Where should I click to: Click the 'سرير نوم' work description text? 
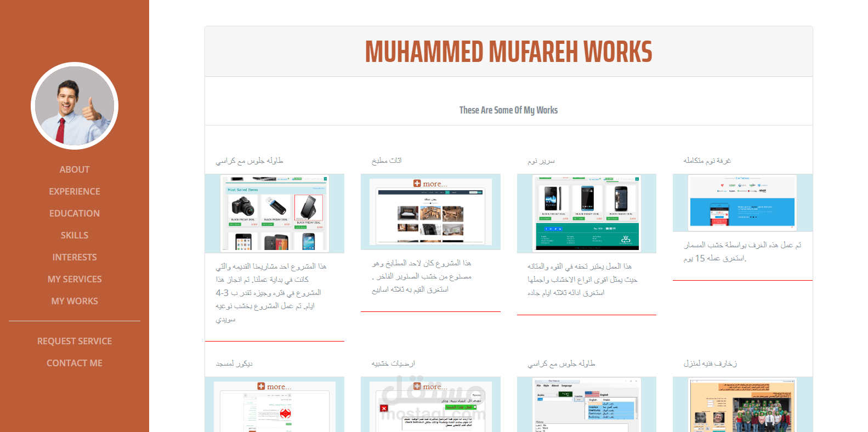pyautogui.click(x=582, y=280)
